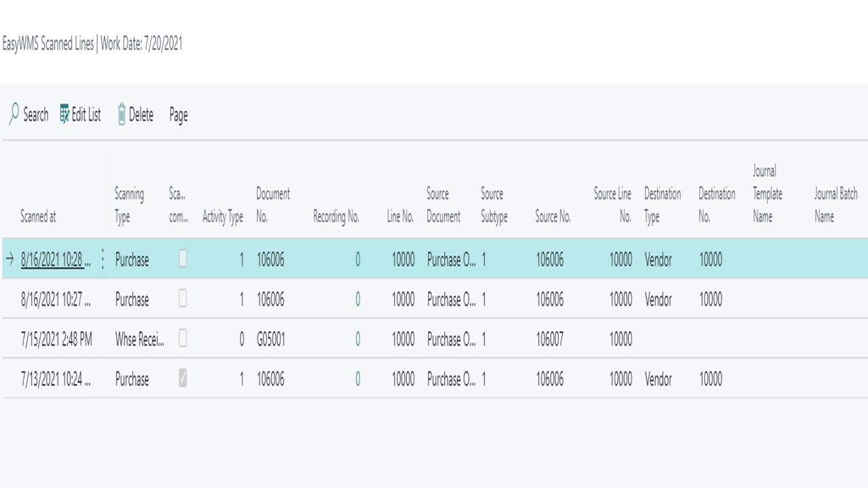The width and height of the screenshot is (868, 488).
Task: Click Destination No. column header
Action: [717, 205]
